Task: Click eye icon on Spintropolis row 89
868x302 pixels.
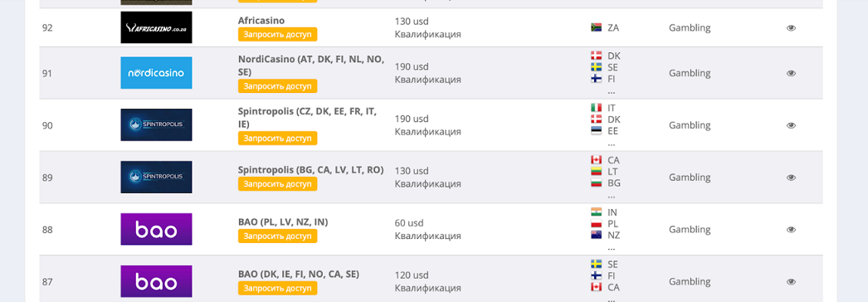Action: (791, 178)
